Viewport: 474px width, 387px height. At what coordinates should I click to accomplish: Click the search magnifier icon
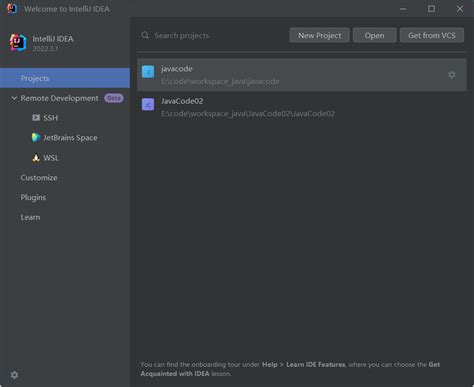(x=145, y=35)
